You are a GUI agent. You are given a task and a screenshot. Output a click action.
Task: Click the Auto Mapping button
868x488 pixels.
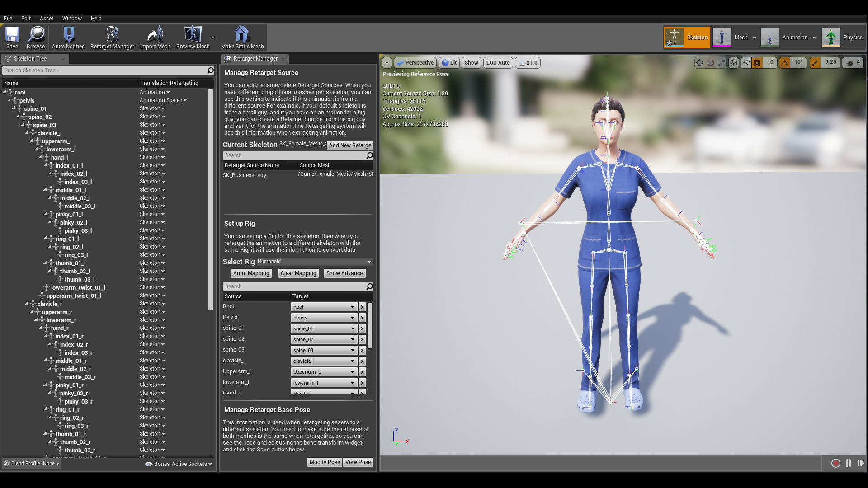click(x=251, y=273)
